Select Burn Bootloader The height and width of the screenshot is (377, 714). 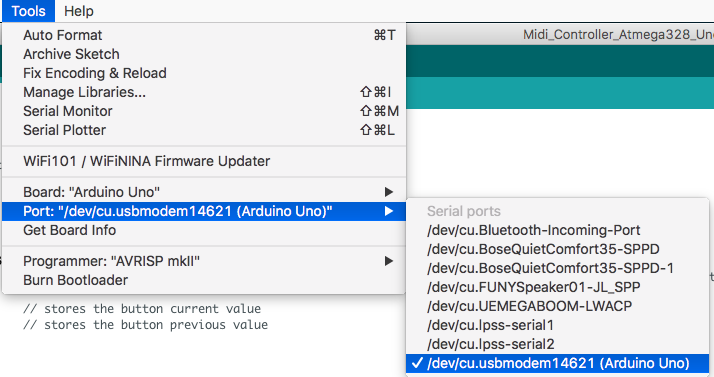(204, 280)
